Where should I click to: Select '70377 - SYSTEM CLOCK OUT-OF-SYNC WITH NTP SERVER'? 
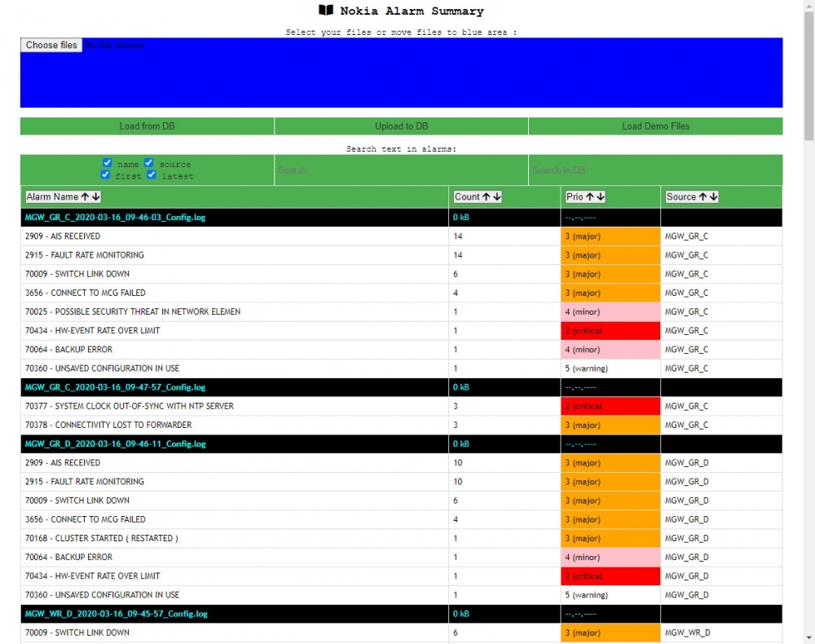click(x=130, y=406)
